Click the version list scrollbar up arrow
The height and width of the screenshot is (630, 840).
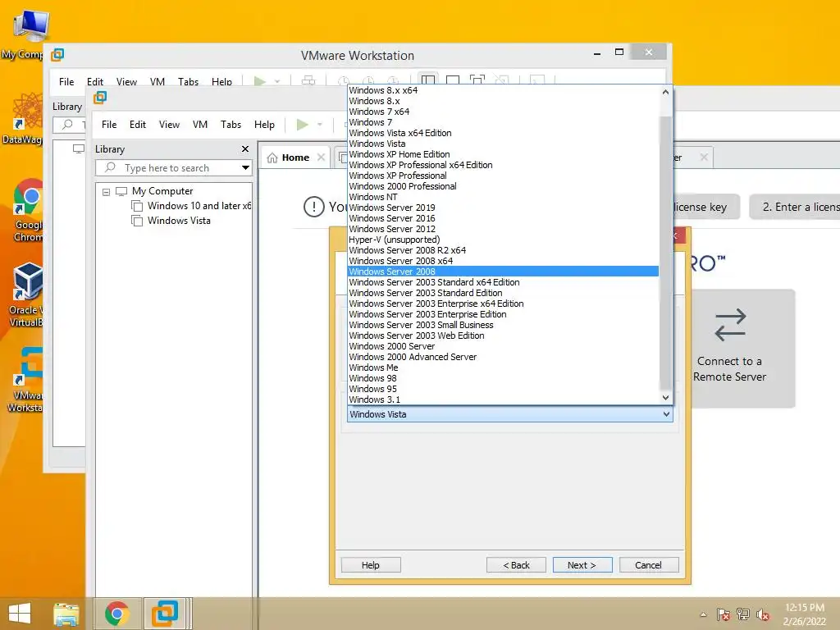pos(665,92)
